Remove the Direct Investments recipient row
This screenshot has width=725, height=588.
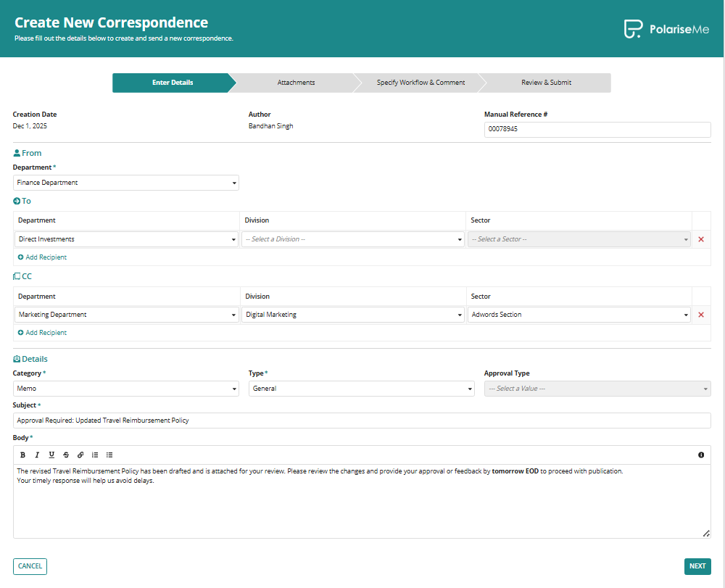tap(701, 239)
